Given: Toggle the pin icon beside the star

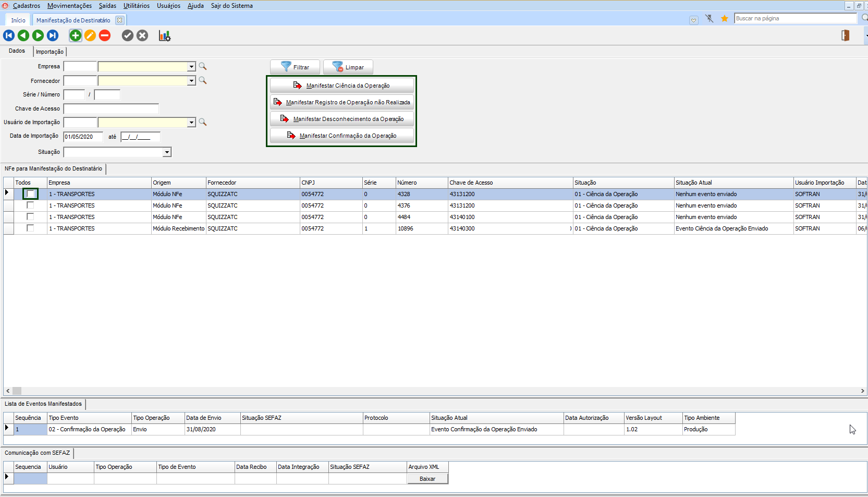Looking at the screenshot, I should pyautogui.click(x=710, y=18).
